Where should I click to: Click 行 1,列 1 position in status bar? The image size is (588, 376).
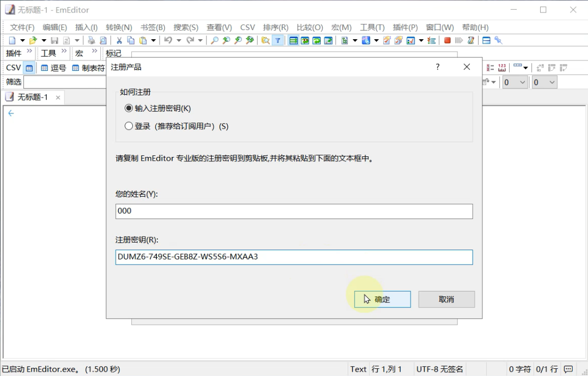point(387,369)
